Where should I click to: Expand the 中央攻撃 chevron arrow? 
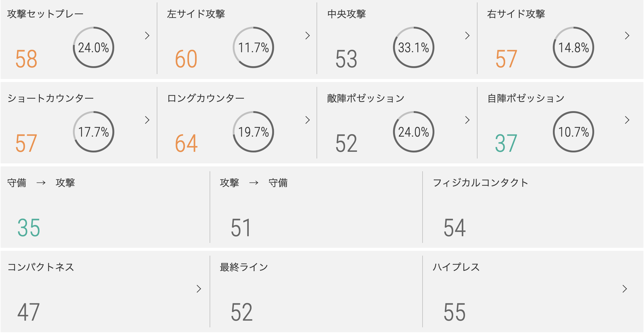pos(467,36)
